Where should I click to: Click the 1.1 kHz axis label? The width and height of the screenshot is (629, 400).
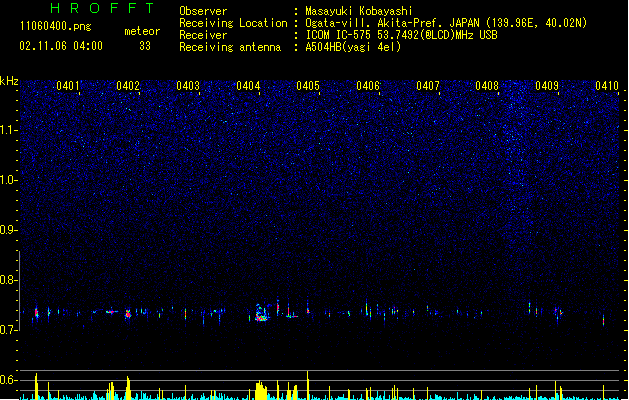coord(8,130)
